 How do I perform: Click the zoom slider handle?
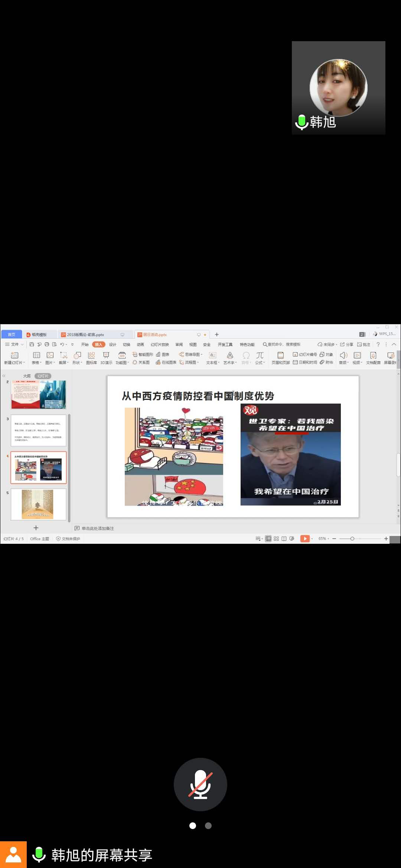pyautogui.click(x=352, y=539)
